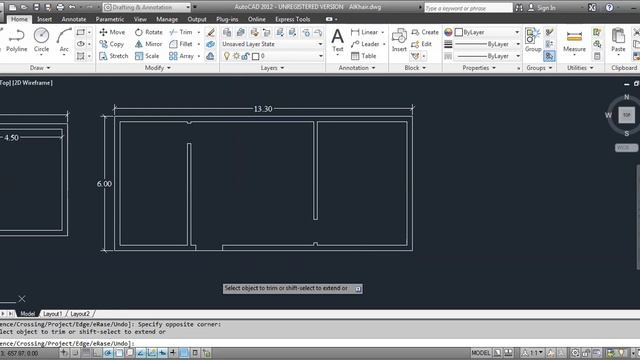Click the Plot (print) icon in quick access bar
The height and width of the screenshot is (360, 640).
tap(60, 7)
